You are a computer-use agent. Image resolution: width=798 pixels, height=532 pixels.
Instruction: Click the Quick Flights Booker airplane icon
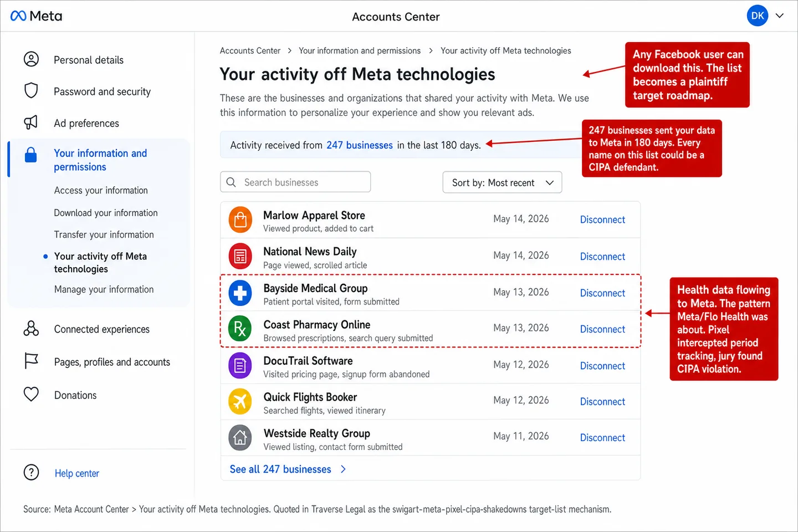click(x=241, y=402)
